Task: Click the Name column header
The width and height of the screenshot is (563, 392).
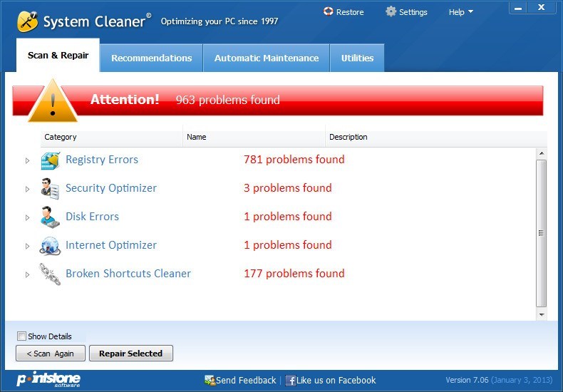Action: click(x=254, y=137)
